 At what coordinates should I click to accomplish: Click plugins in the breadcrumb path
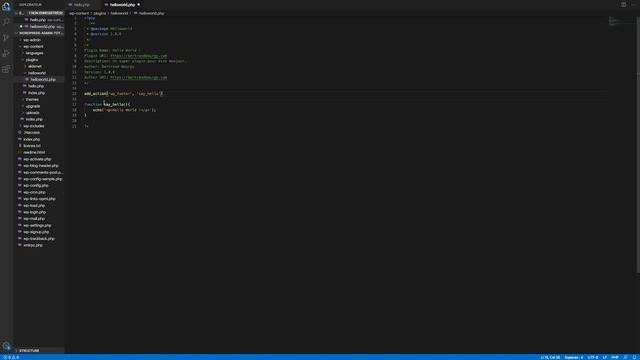[x=100, y=13]
